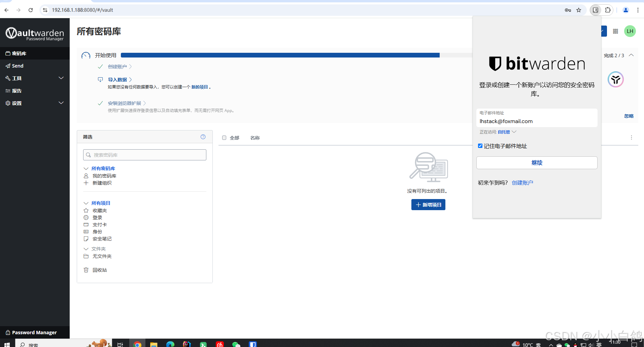This screenshot has height=347, width=644.
Task: Bookmark this page with the star icon
Action: click(x=579, y=10)
